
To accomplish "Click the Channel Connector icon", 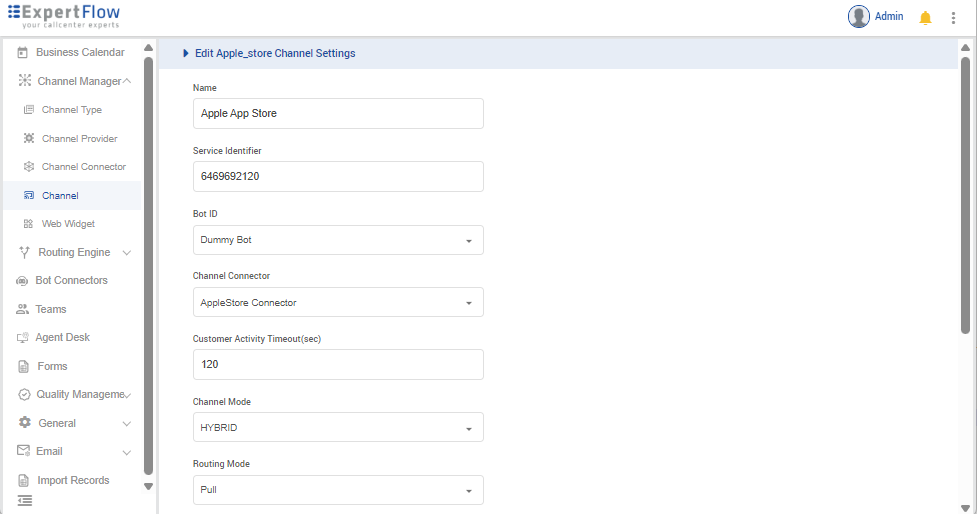I will [x=29, y=166].
